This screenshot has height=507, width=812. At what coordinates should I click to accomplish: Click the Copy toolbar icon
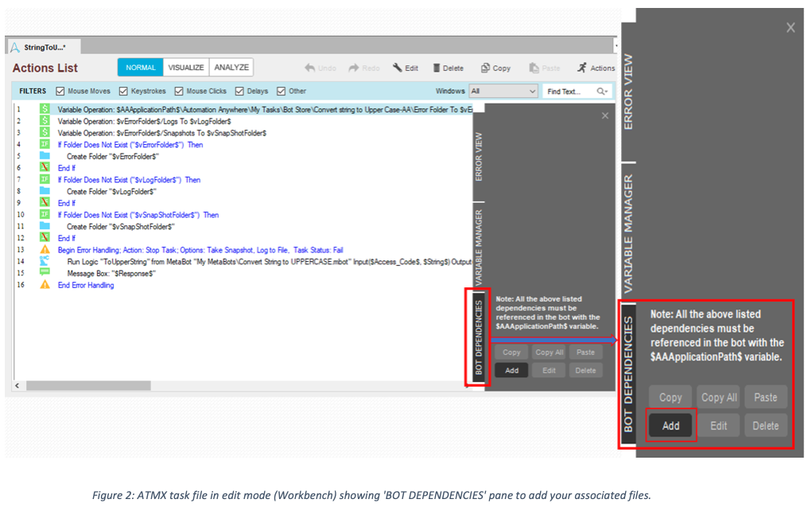pyautogui.click(x=485, y=68)
